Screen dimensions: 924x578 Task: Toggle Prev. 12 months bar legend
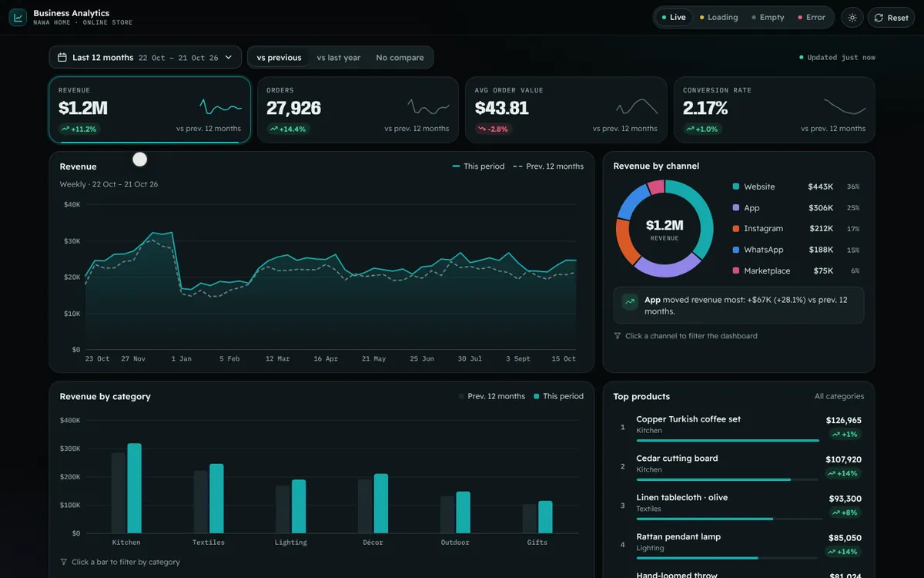click(491, 396)
